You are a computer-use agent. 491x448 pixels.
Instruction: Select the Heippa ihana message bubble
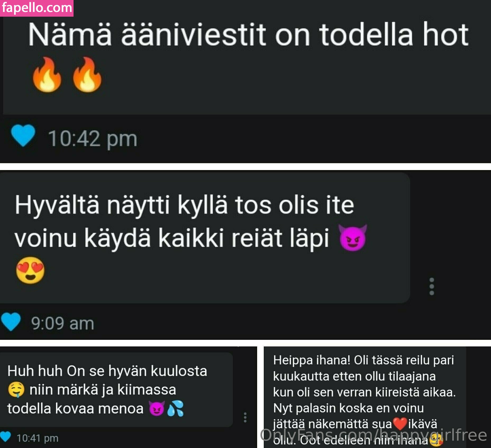tap(365, 397)
